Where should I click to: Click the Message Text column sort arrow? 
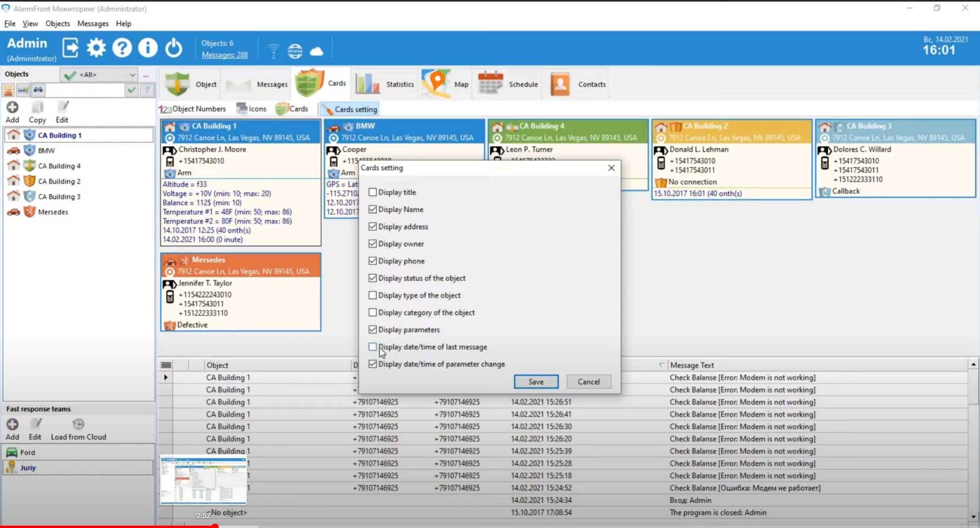click(661, 365)
